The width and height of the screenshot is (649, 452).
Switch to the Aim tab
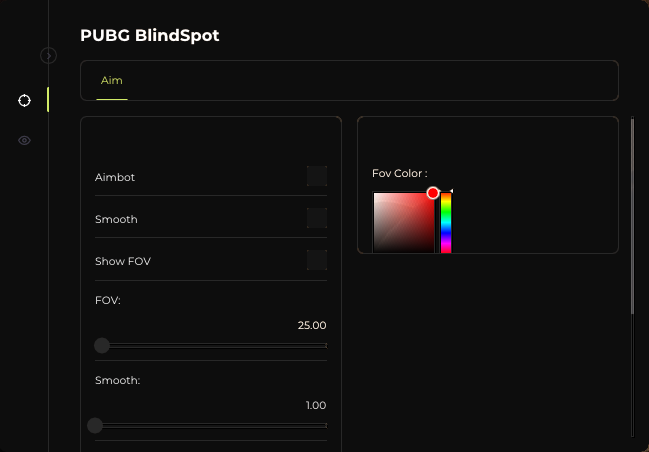pos(112,80)
